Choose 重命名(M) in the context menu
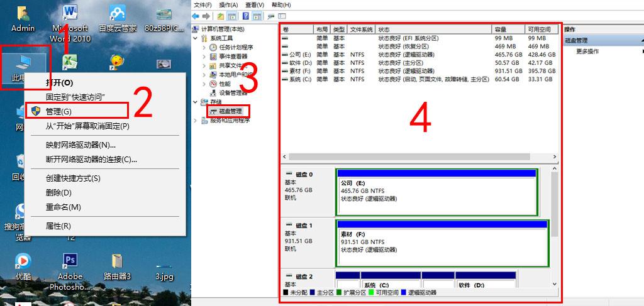Image resolution: width=644 pixels, height=306 pixels. point(105,207)
